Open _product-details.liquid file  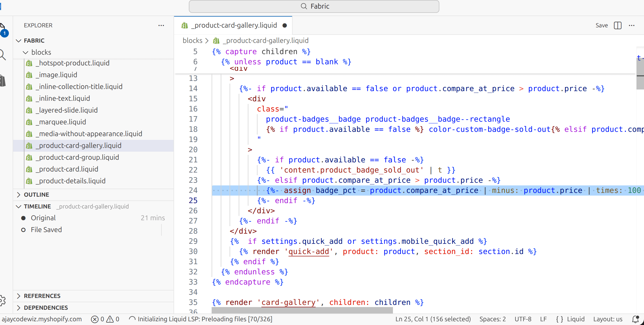pos(93,181)
